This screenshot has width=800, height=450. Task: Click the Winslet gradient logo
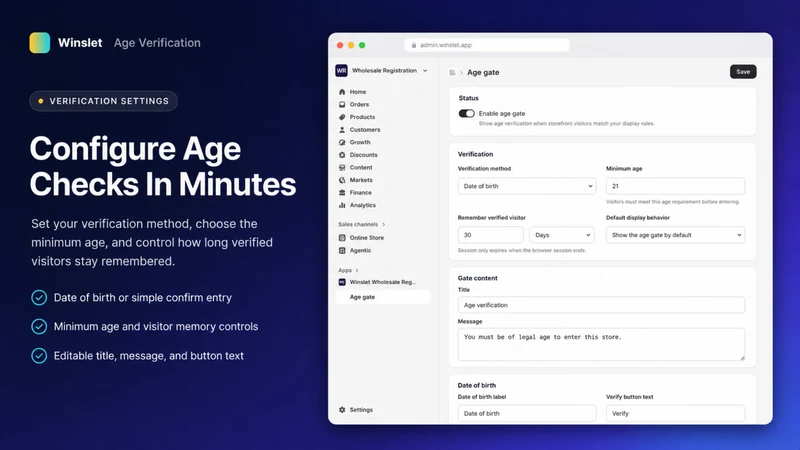(x=40, y=43)
